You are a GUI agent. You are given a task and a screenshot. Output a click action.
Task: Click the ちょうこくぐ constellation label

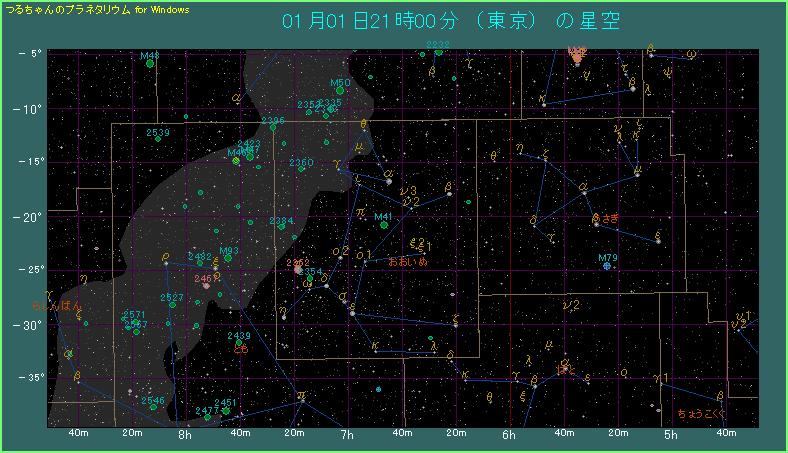pos(701,412)
